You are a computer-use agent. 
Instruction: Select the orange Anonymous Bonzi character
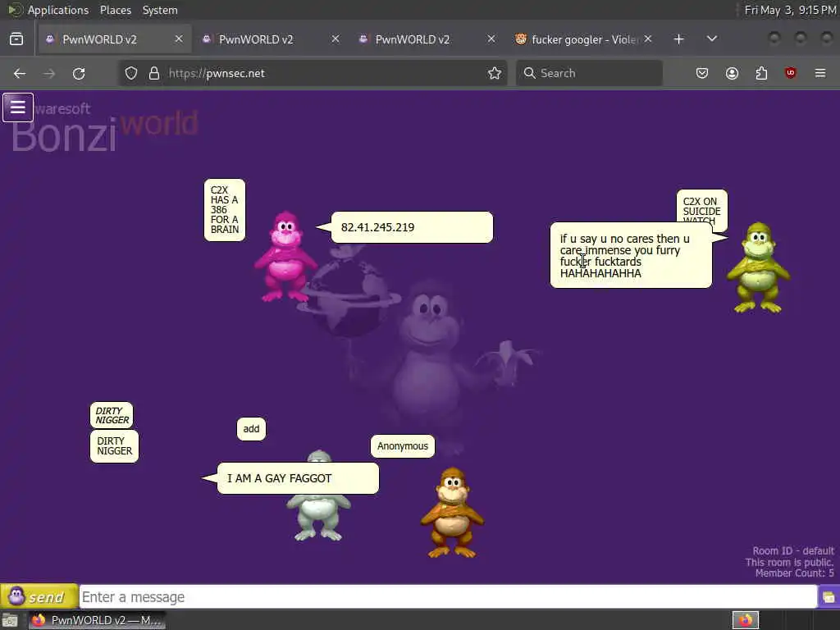[453, 512]
